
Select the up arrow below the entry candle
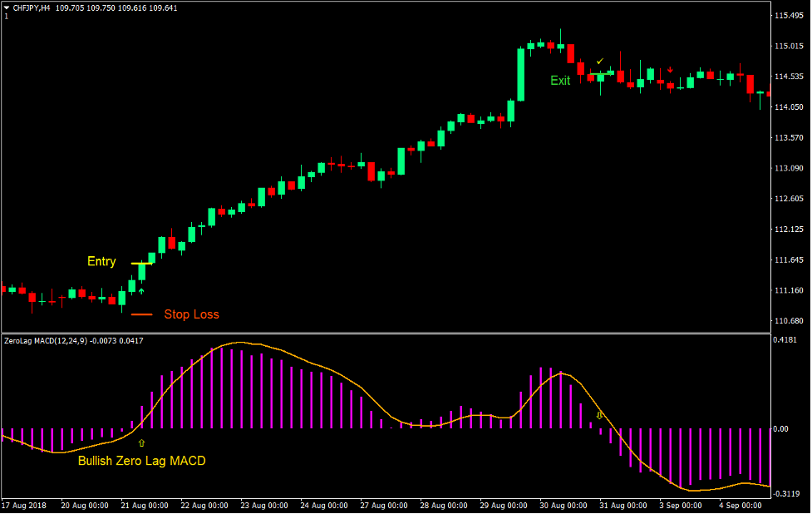(141, 290)
